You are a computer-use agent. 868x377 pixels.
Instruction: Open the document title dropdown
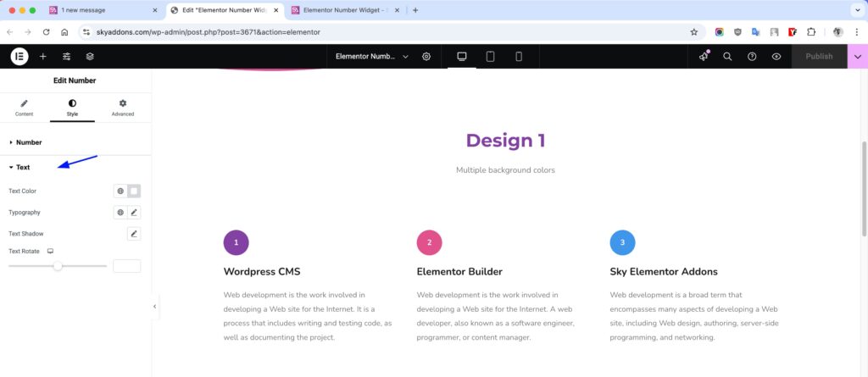372,57
